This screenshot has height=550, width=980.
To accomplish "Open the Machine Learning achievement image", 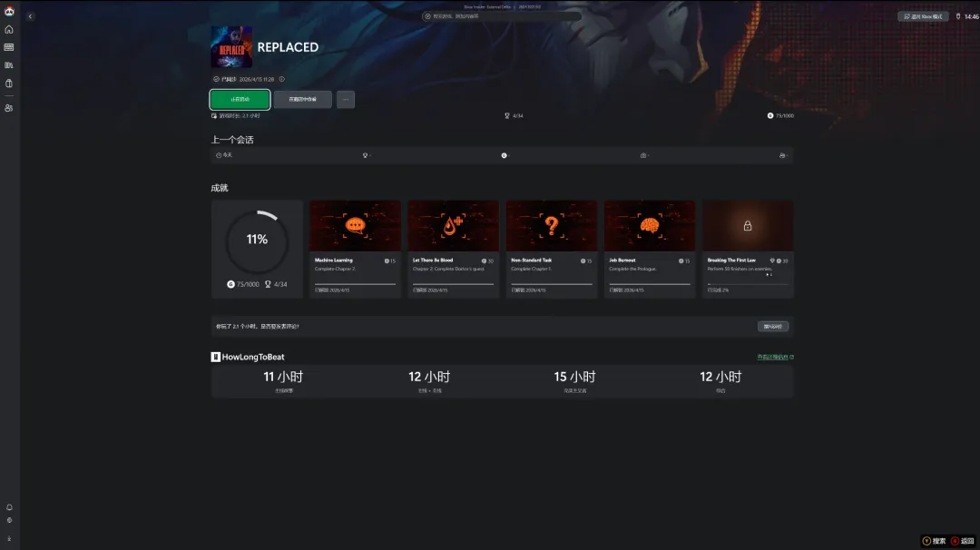I will point(355,226).
